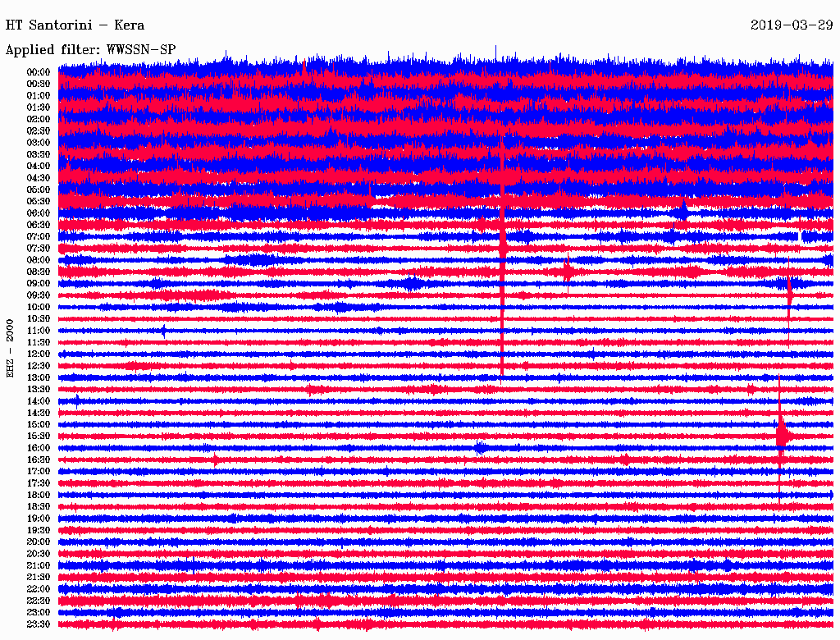Click the 23:30 time label
Viewport: 840px width, 640px height.
coord(39,624)
